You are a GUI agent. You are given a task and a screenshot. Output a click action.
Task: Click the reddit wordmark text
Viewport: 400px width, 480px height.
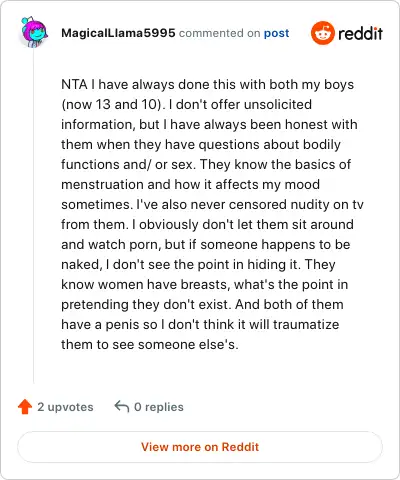[360, 34]
